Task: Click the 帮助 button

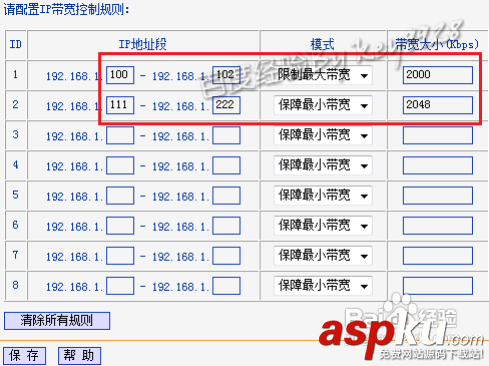Action: [x=79, y=355]
